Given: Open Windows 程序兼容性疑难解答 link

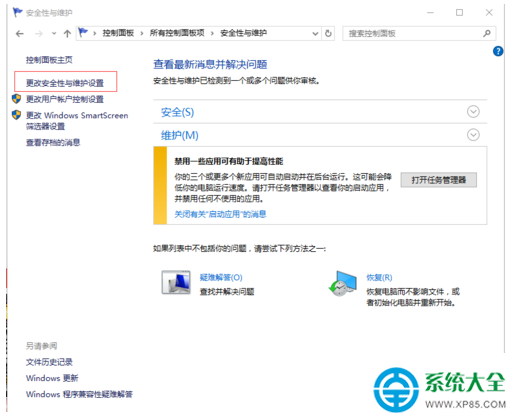Looking at the screenshot, I should click(79, 394).
